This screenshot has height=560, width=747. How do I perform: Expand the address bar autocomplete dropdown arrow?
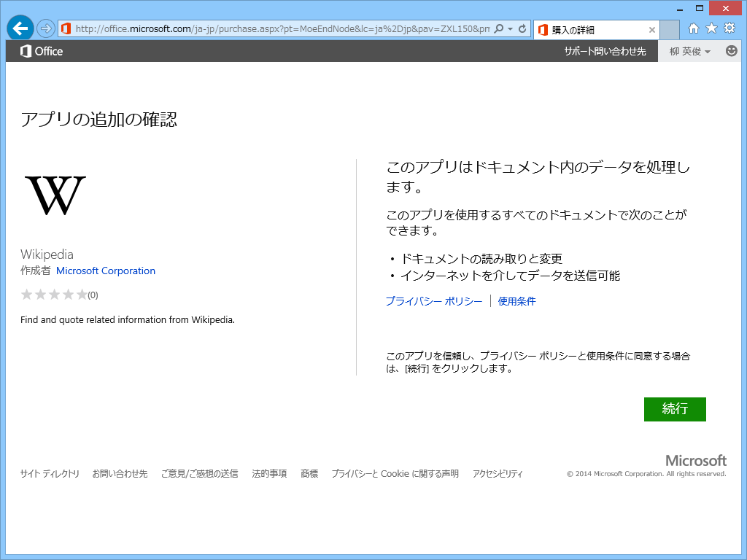coord(510,28)
